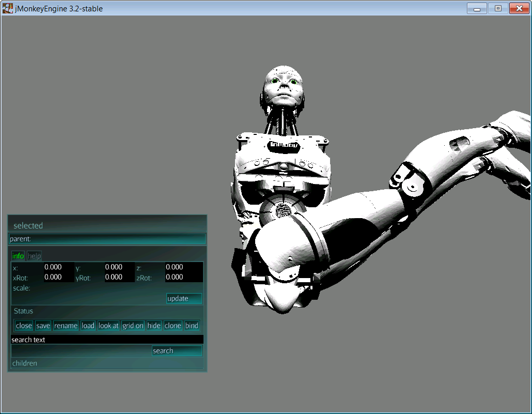Minimize the jMonkeyEngine window
Screen dimensions: 532x414
tap(477, 8)
